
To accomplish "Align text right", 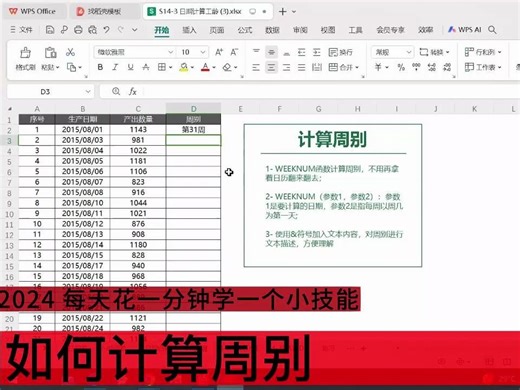I will coord(286,68).
